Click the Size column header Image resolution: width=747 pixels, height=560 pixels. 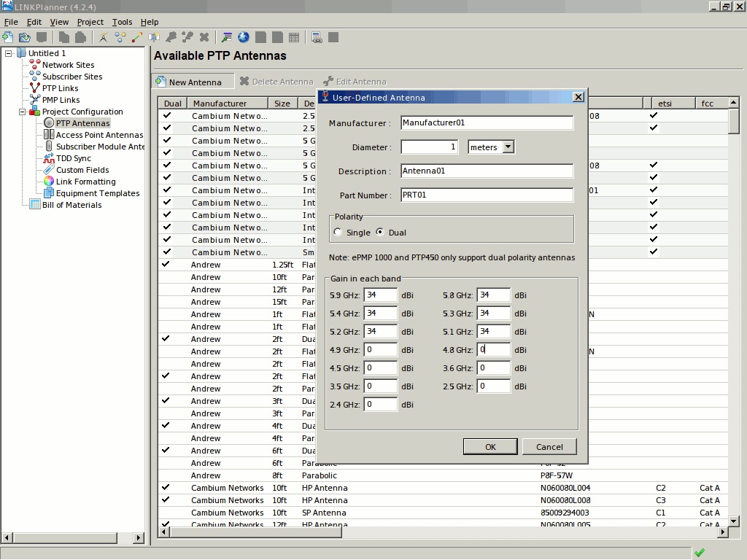coord(283,104)
